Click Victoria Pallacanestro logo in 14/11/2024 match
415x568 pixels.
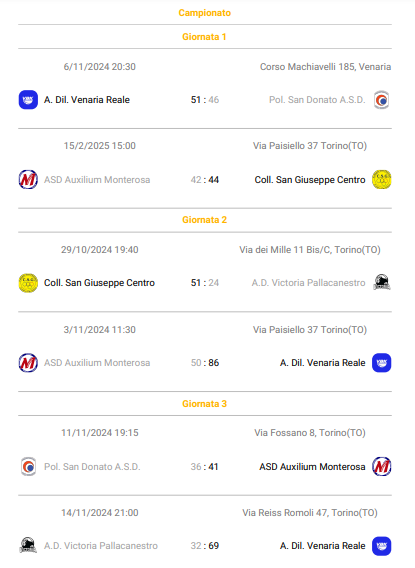(28, 545)
